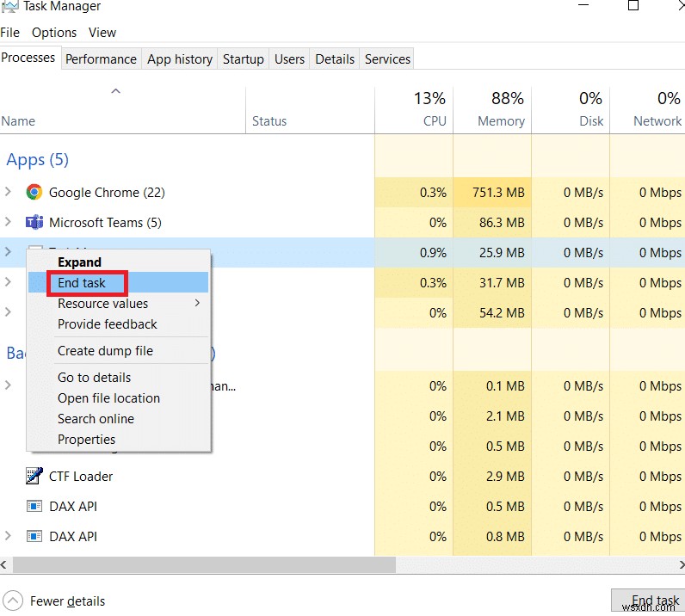Click the CTF Loader process icon
685x616 pixels.
tap(34, 477)
